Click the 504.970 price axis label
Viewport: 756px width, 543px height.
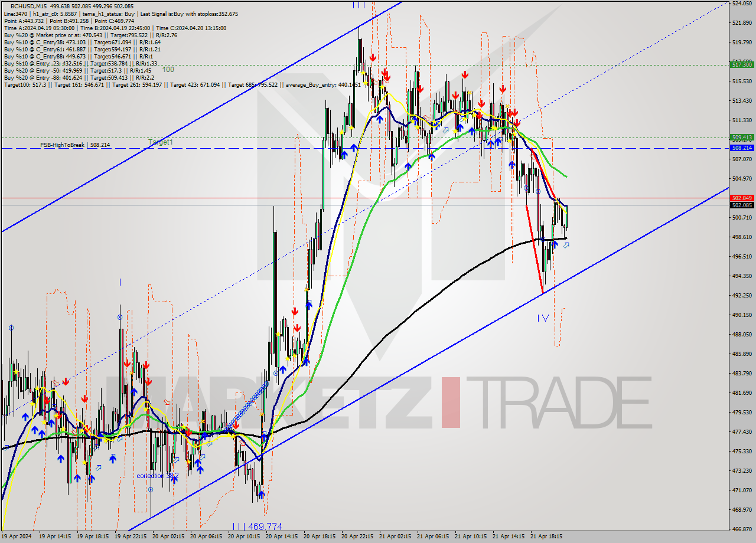742,179
